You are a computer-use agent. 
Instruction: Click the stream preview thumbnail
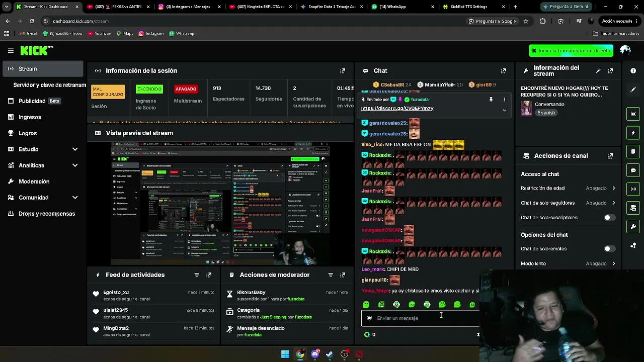click(x=220, y=203)
